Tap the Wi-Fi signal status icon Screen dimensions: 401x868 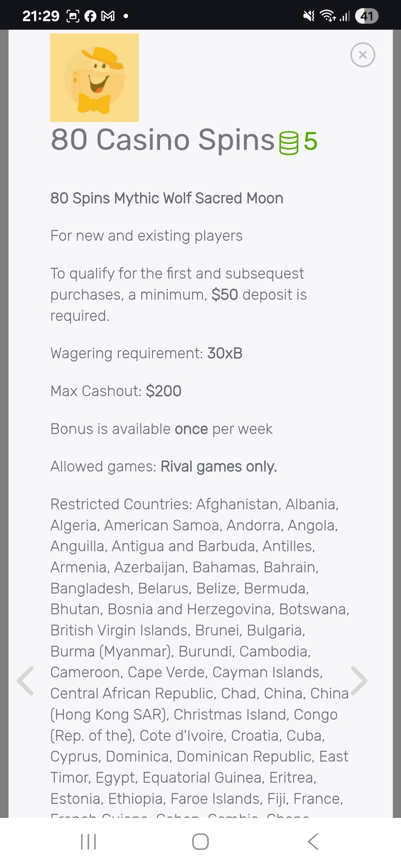click(328, 16)
